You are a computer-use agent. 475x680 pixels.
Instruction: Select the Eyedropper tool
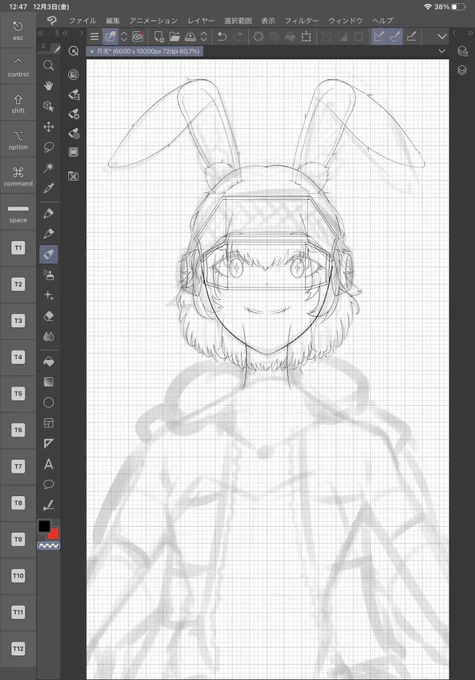[49, 188]
